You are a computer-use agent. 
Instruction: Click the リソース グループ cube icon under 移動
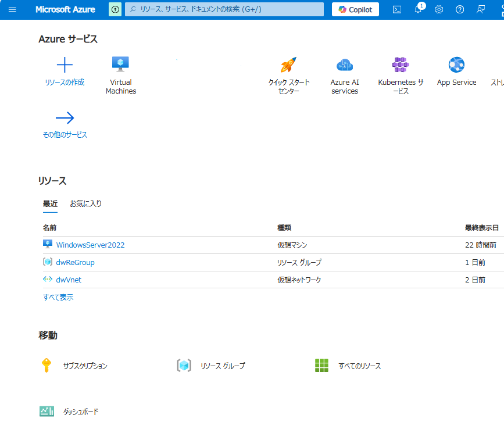pyautogui.click(x=184, y=366)
